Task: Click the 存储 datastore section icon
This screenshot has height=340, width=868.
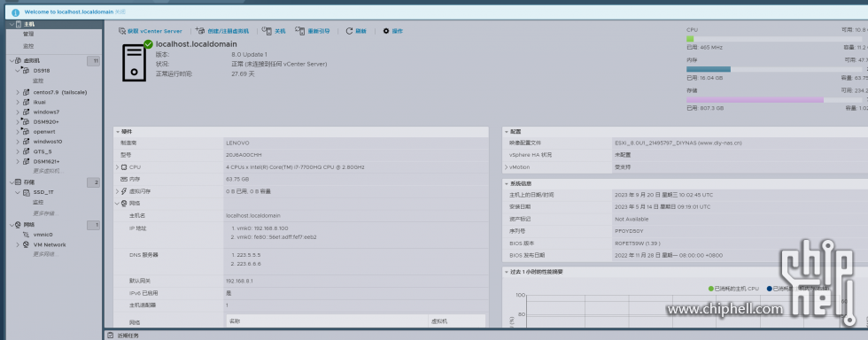Action: 19,182
